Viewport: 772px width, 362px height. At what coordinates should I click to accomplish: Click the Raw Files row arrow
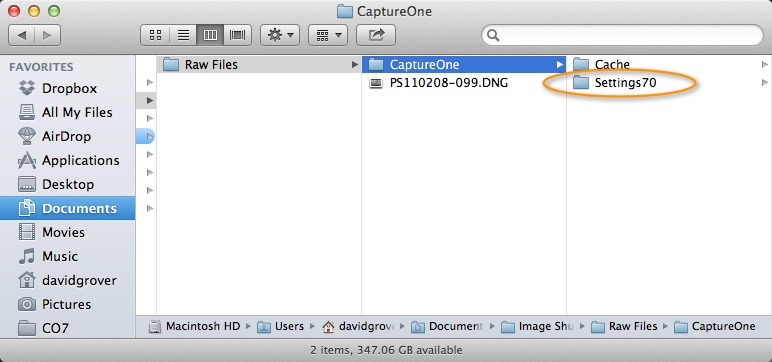[x=354, y=65]
